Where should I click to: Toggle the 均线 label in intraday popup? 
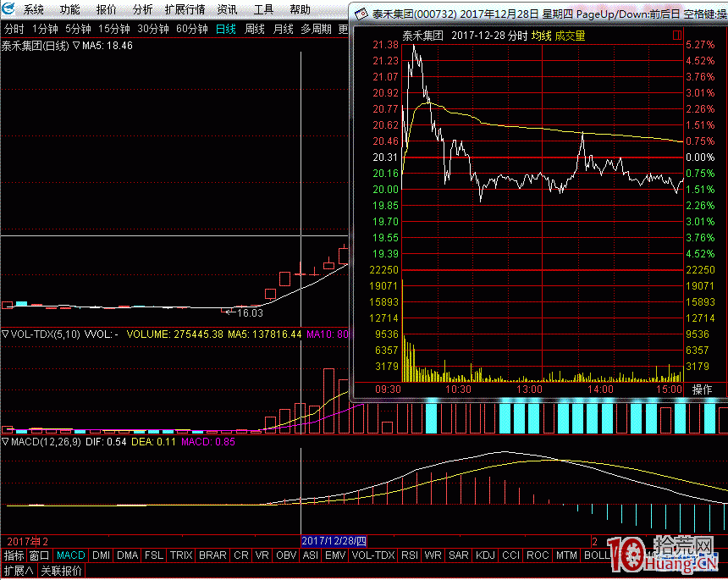541,36
